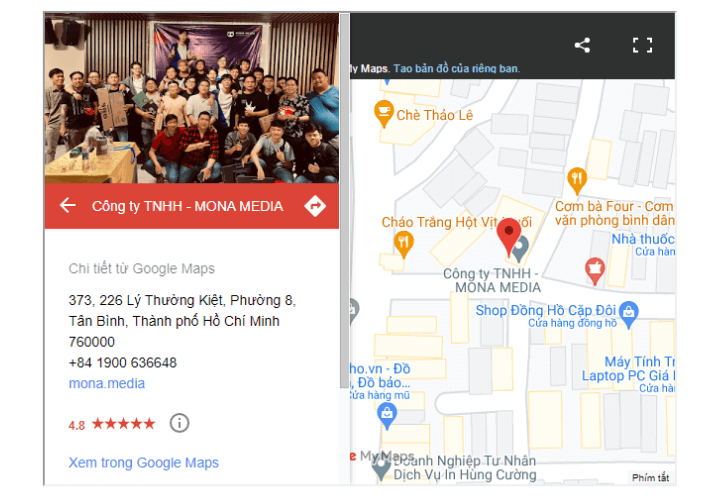The width and height of the screenshot is (716, 500).
Task: Click the Cháo Trắng Hột Vịt restaurant marker
Action: pyautogui.click(x=403, y=244)
